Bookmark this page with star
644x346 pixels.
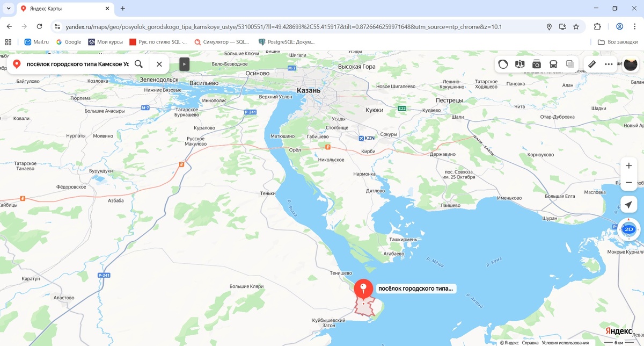576,26
